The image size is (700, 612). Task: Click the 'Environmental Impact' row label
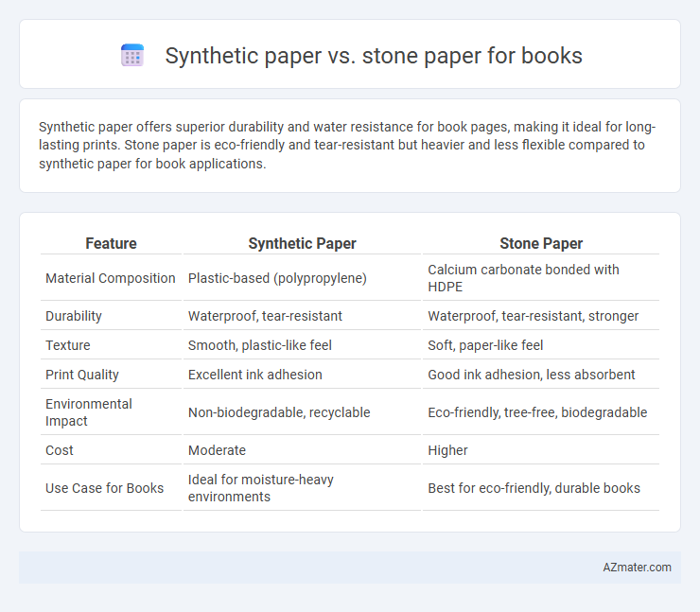(x=88, y=412)
